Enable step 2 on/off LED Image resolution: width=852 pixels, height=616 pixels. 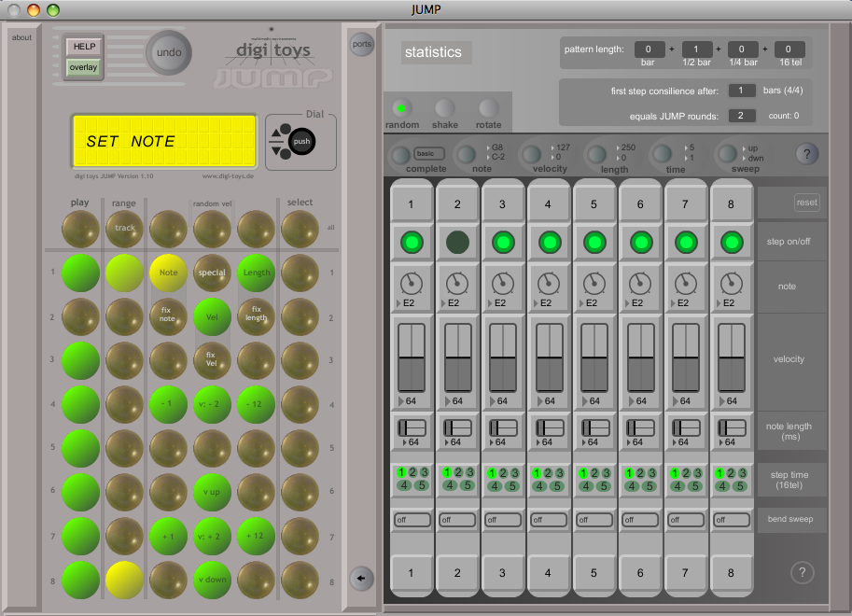point(457,242)
